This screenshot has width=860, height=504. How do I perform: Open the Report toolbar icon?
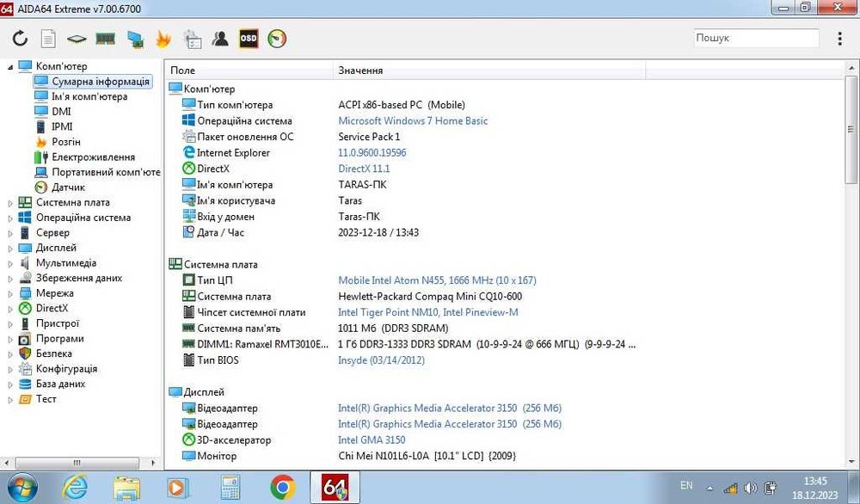(48, 39)
